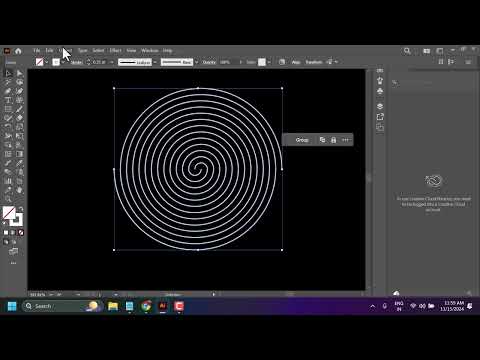Click the Change Screen Mode icon
480x360 pixels.
pos(13,251)
